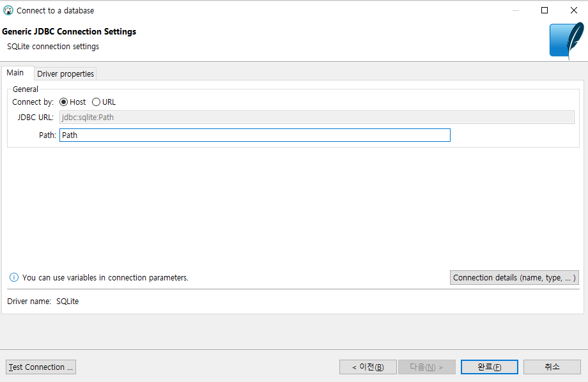Click the 'Driver name:' label
The image size is (588, 382).
29,302
